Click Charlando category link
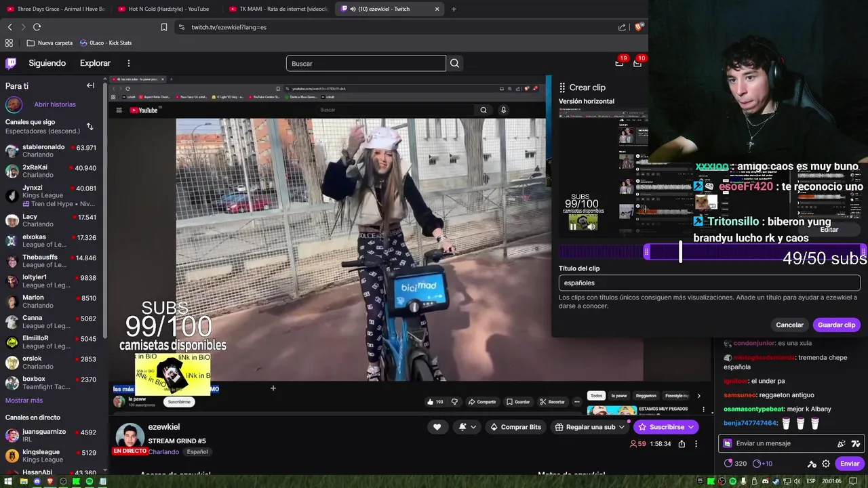The height and width of the screenshot is (488, 868). (x=163, y=451)
